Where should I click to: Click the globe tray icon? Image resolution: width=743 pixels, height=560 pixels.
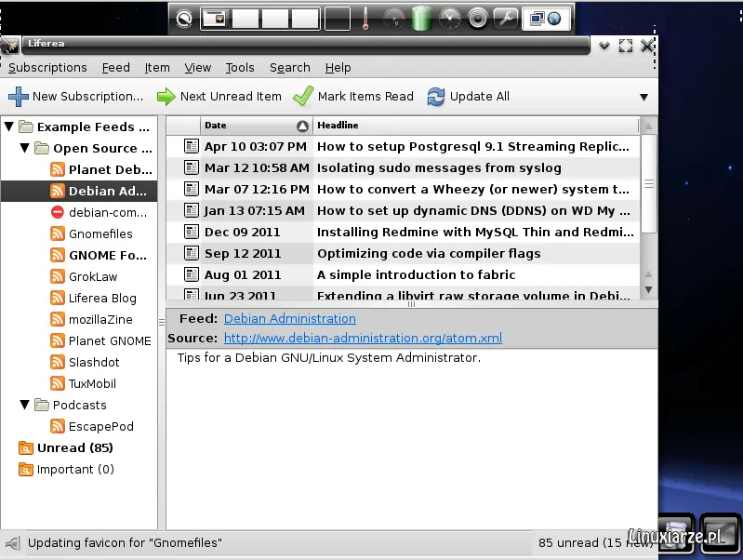pos(554,19)
